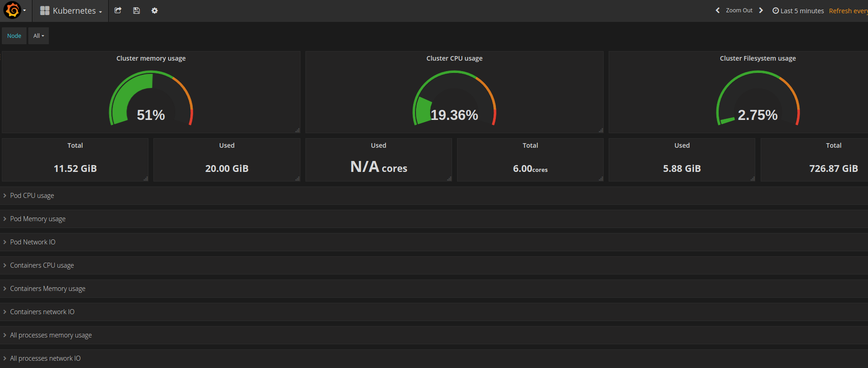Open memory Total panel title menu
Image resolution: width=868 pixels, height=368 pixels.
[x=75, y=145]
